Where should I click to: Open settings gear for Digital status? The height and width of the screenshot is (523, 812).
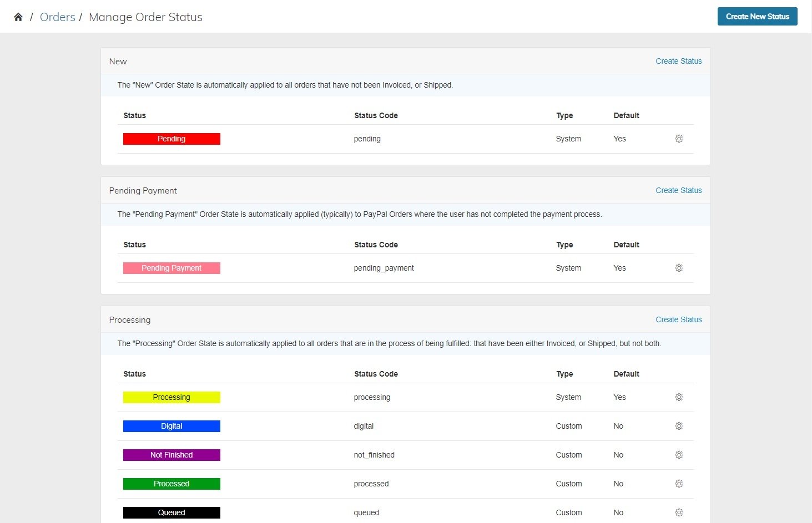[679, 426]
